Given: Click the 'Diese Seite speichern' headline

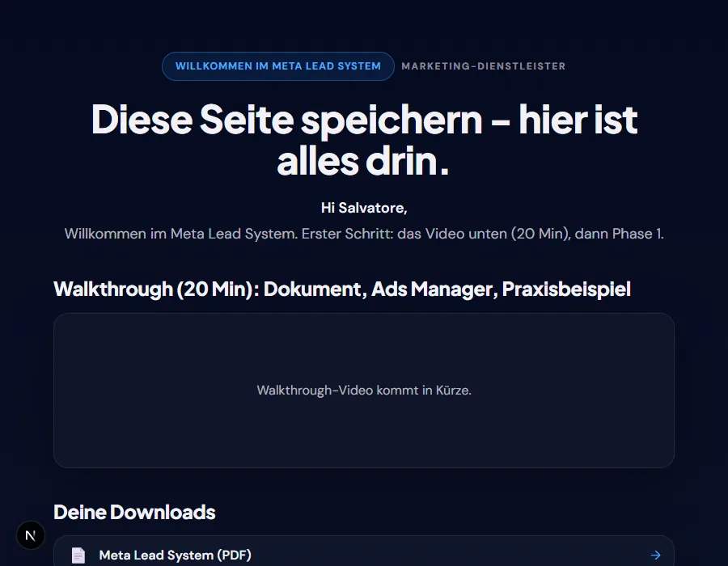Looking at the screenshot, I should tap(364, 140).
